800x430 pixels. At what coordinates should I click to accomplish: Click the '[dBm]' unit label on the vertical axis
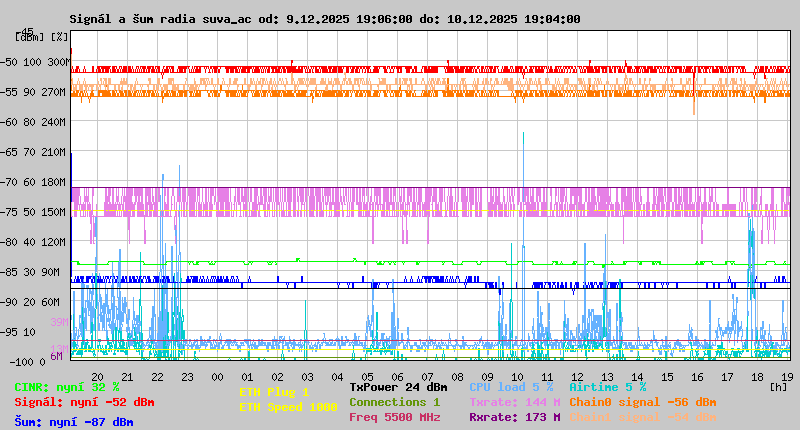30,37
